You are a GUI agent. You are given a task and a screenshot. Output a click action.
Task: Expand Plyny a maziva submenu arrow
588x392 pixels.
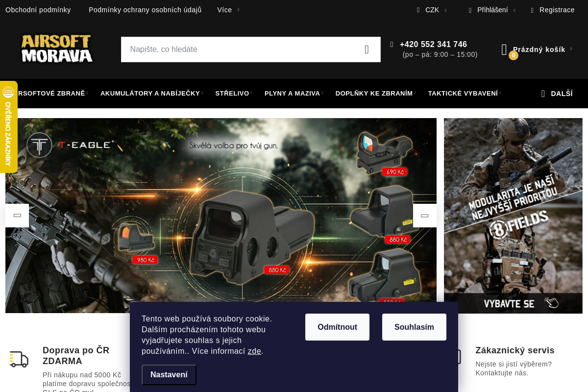pyautogui.click(x=322, y=93)
